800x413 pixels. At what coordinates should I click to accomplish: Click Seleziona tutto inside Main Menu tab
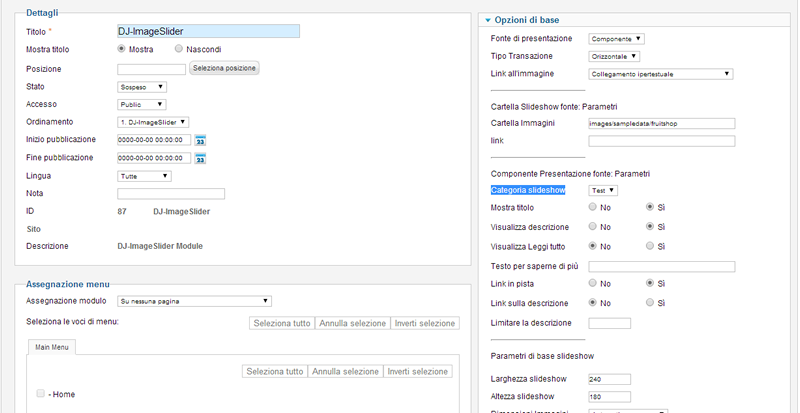[x=275, y=372]
